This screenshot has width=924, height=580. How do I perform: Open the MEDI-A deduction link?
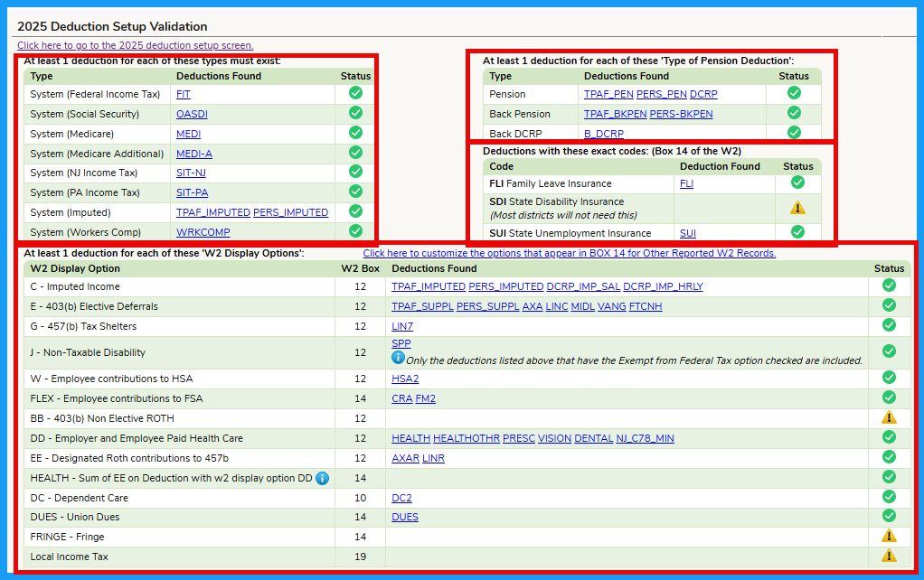point(194,154)
